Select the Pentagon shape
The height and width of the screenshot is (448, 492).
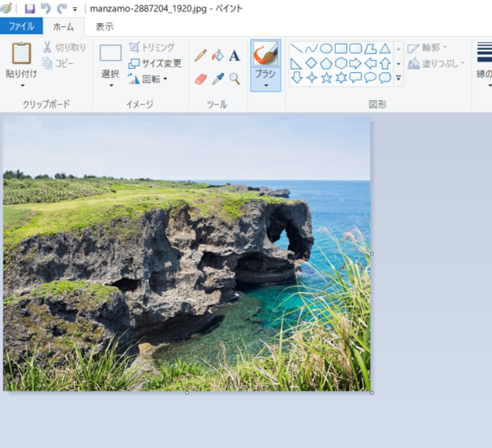click(x=326, y=64)
